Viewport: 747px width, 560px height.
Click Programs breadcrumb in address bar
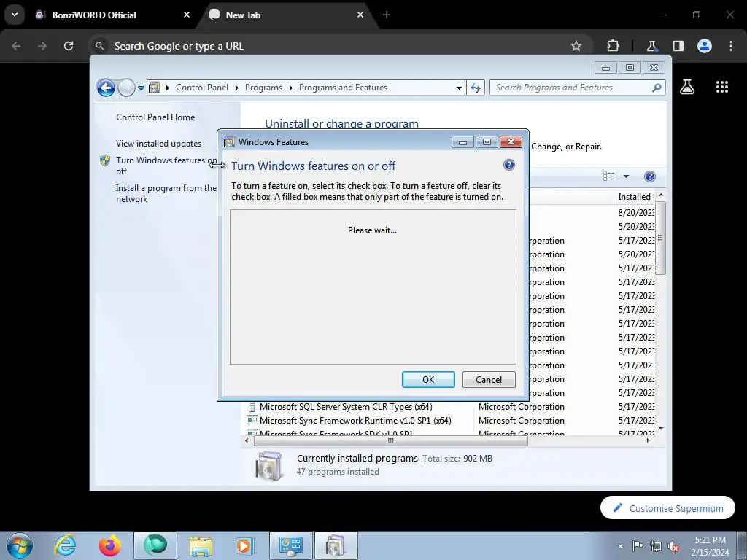click(x=263, y=87)
